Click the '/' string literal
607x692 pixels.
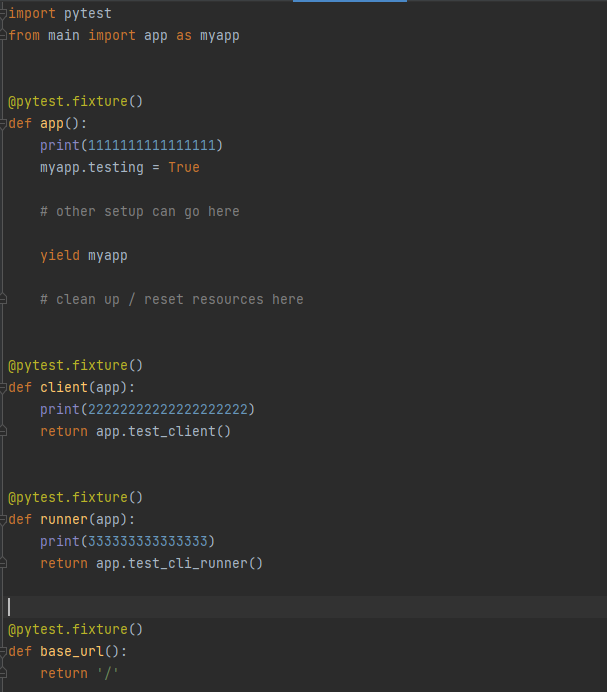coord(108,673)
